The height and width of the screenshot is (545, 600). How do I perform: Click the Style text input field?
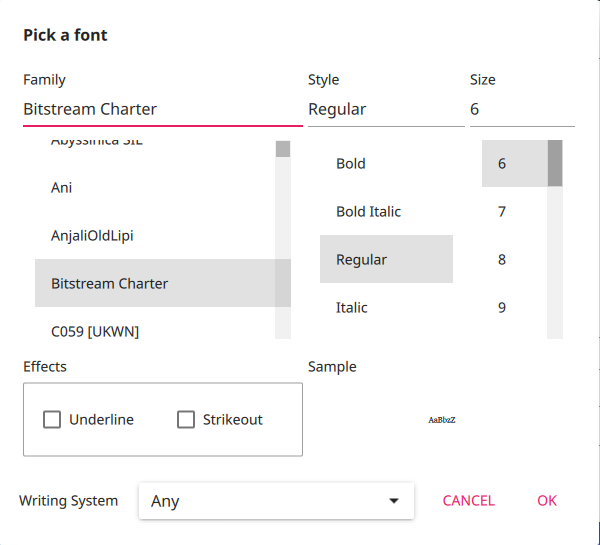(386, 110)
